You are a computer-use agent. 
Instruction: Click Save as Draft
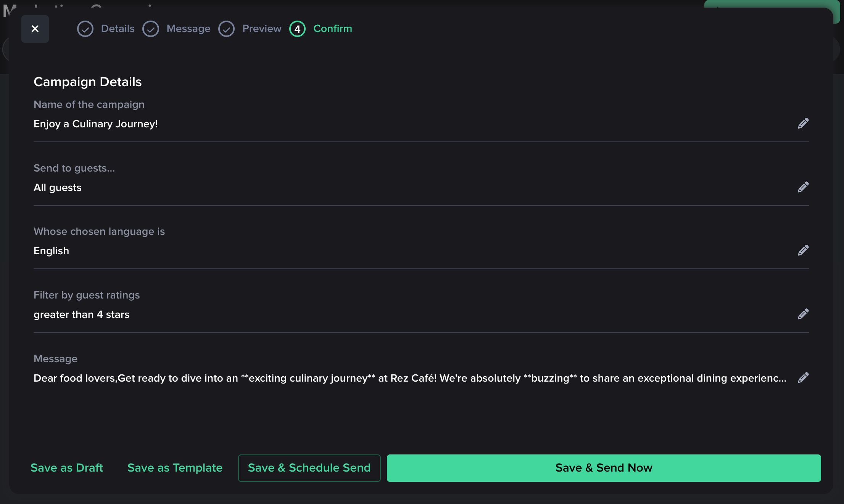point(67,468)
